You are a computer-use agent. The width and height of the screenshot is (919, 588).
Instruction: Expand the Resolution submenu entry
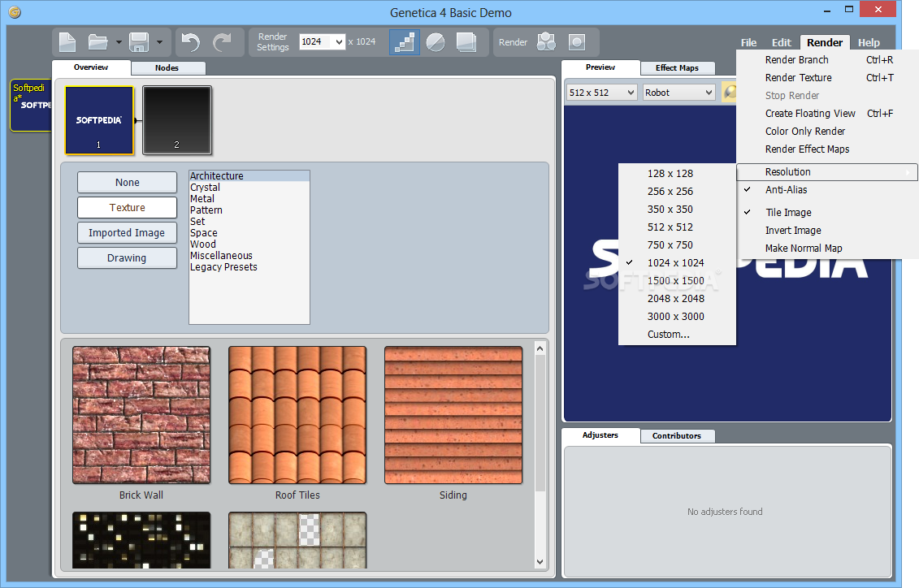point(826,172)
